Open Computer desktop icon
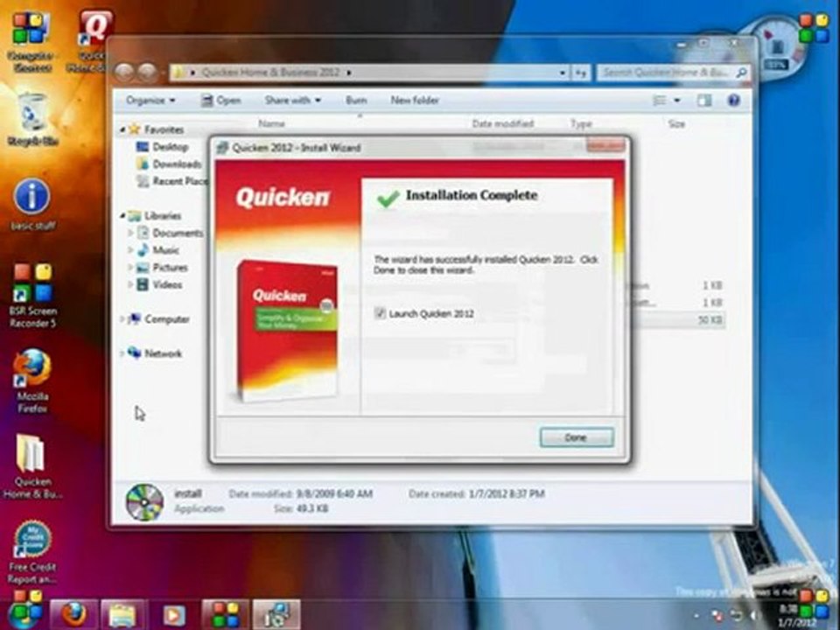Screen dimensions: 840x630 [31, 43]
